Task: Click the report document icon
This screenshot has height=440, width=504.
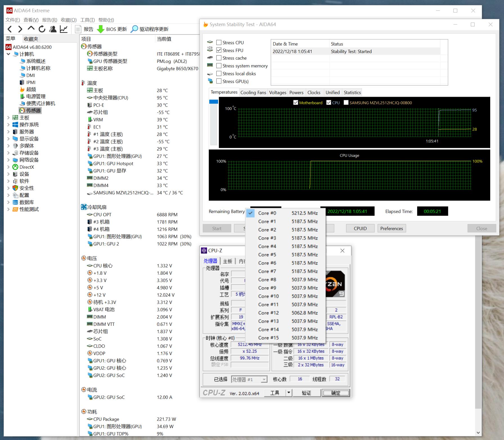Action: [x=78, y=29]
